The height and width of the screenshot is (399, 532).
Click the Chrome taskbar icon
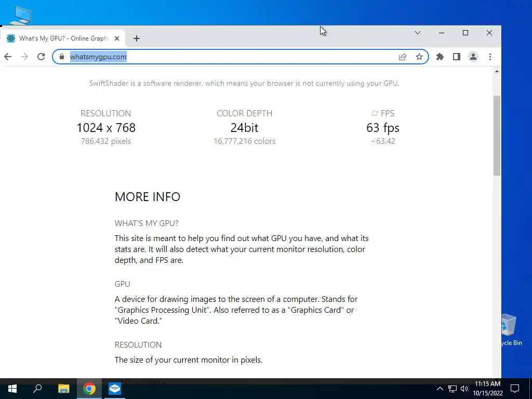pyautogui.click(x=89, y=389)
